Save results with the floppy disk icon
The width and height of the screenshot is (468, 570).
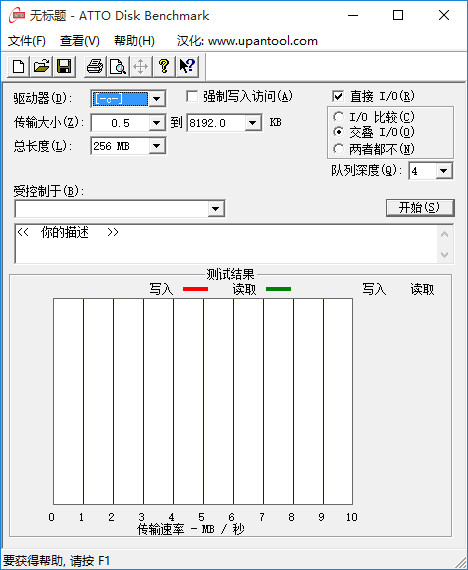pos(64,67)
